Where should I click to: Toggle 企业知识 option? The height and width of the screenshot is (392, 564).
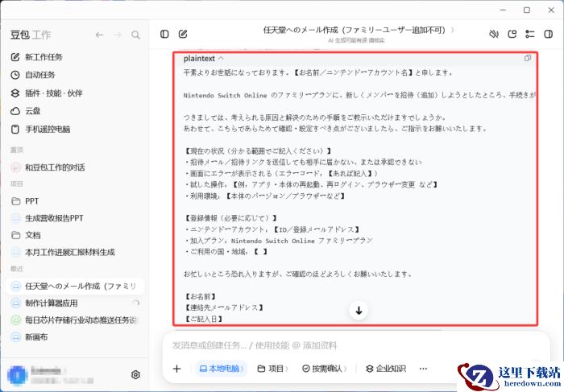click(386, 369)
